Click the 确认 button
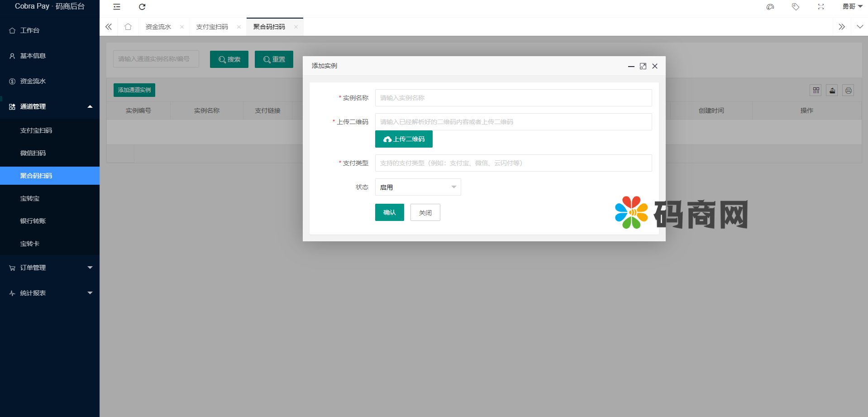Viewport: 868px width, 417px height. (x=389, y=212)
